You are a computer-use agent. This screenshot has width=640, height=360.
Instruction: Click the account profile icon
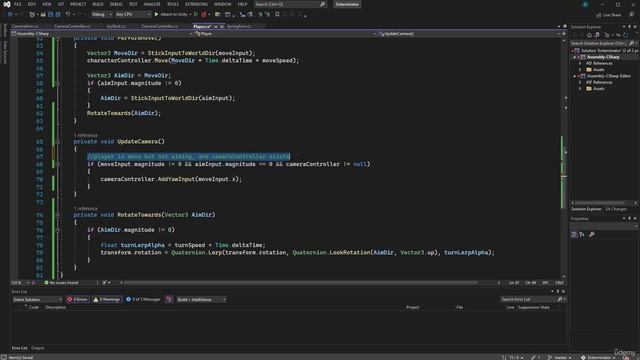(x=585, y=4)
